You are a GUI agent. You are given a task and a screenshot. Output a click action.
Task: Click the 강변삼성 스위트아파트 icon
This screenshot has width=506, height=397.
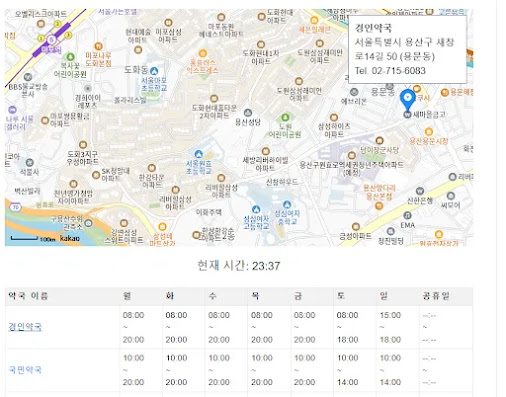coord(124,223)
